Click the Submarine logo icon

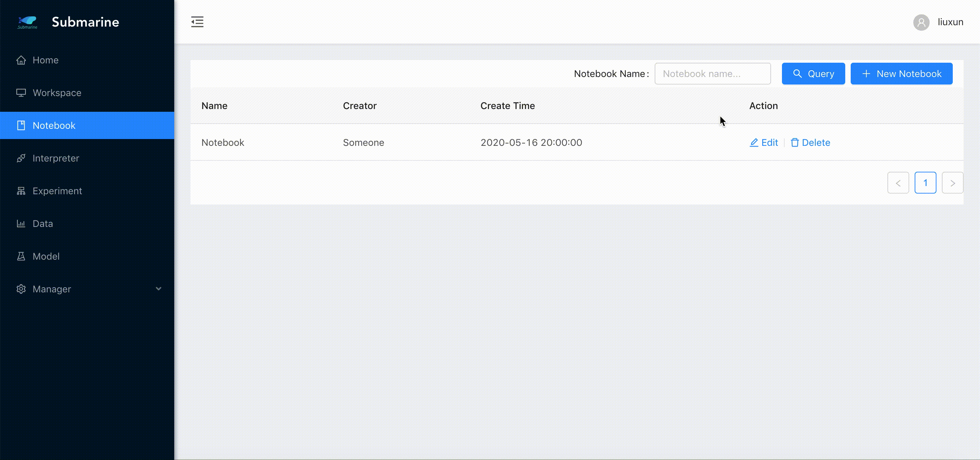pos(27,22)
